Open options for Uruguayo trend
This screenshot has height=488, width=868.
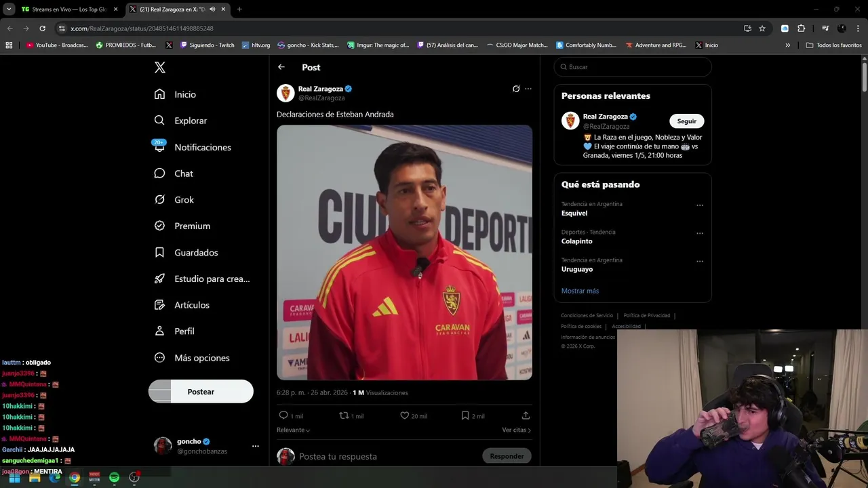click(x=700, y=262)
